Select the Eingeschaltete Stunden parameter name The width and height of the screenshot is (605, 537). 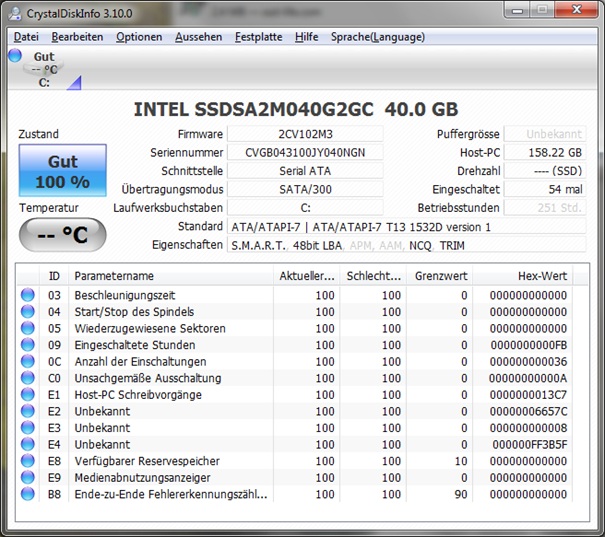coord(135,345)
